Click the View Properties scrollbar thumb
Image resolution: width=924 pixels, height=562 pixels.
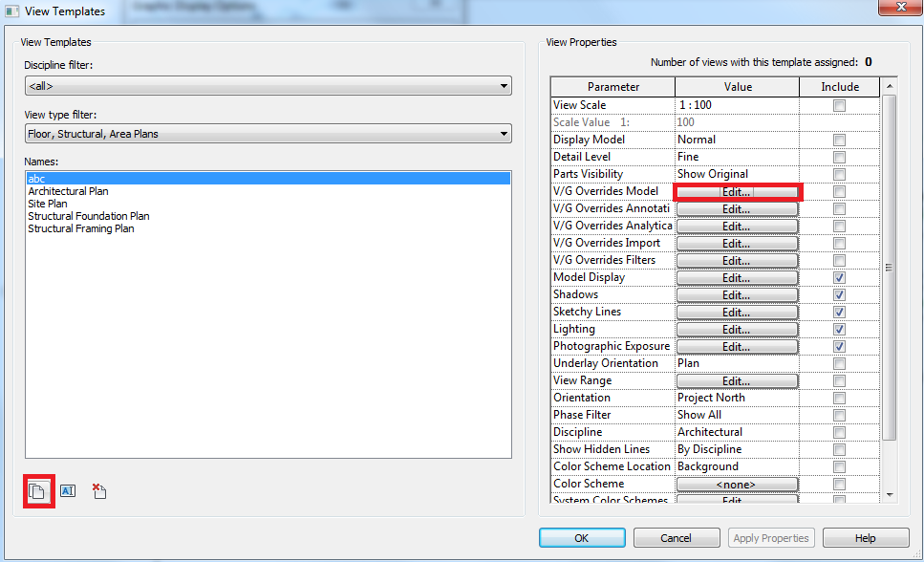pos(890,268)
